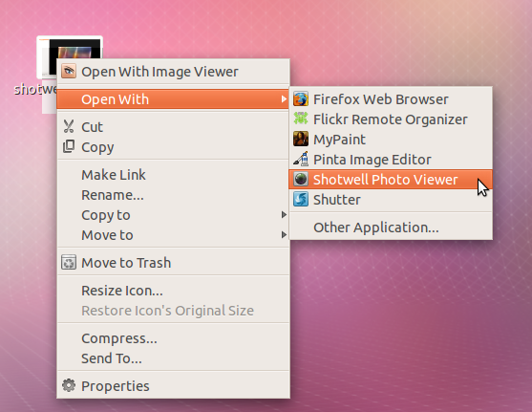532x412 pixels.
Task: Click the Firefox Web Browser icon
Action: click(x=301, y=99)
